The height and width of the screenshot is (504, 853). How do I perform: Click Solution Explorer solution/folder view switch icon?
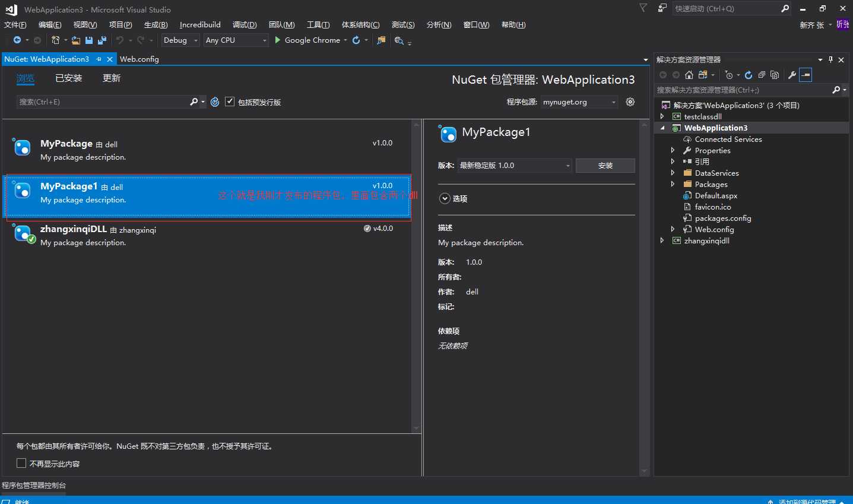click(703, 75)
